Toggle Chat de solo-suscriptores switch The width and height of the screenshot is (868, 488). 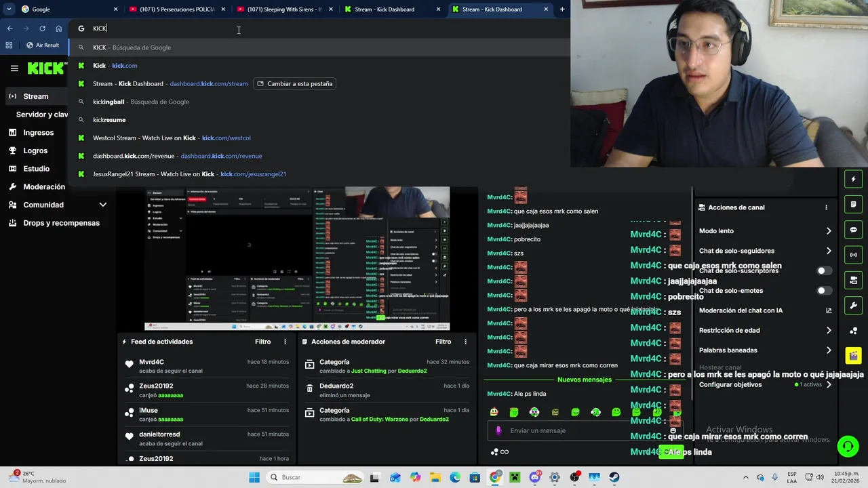[824, 270]
